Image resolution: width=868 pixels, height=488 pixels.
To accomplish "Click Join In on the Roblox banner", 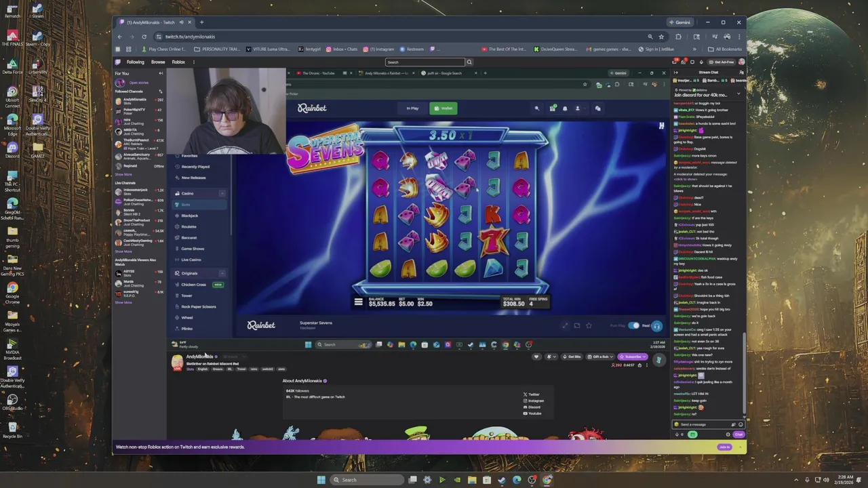I will [725, 447].
